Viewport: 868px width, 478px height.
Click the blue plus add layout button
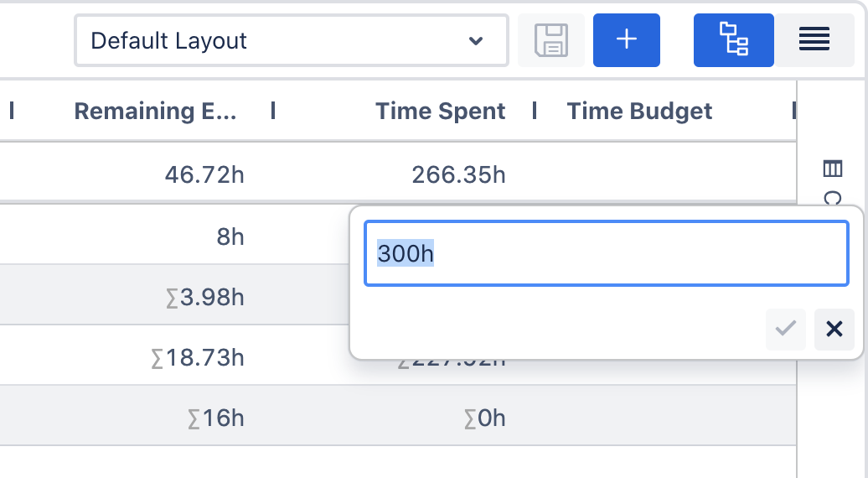point(626,40)
